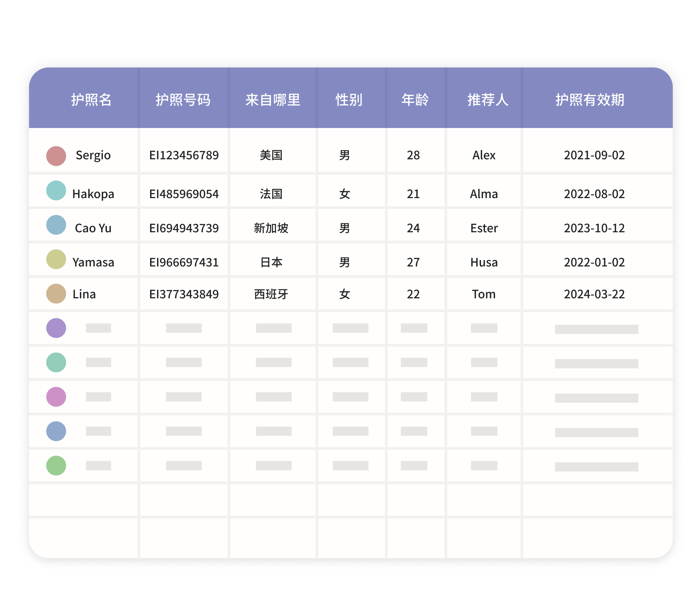Sort by 护照名 column header

click(91, 100)
